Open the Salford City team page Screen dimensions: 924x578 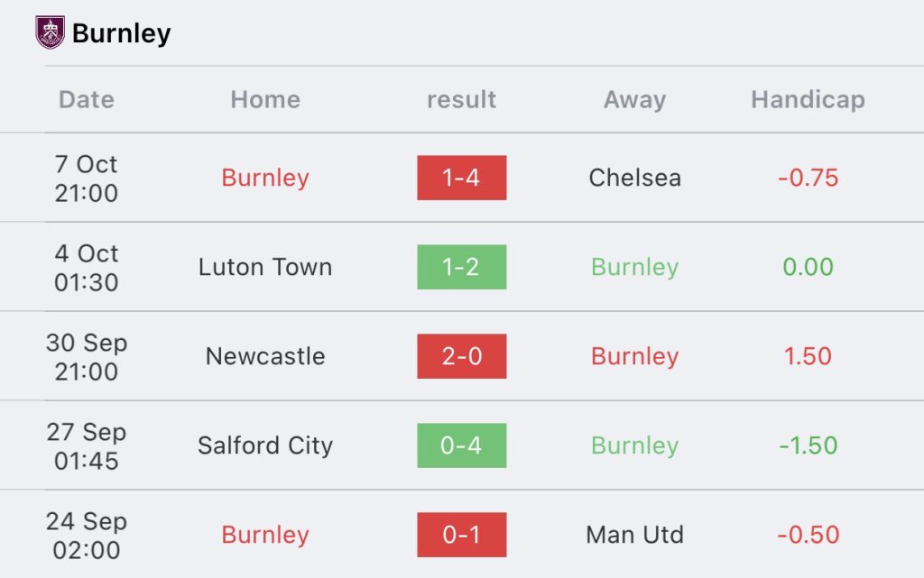[x=265, y=445]
